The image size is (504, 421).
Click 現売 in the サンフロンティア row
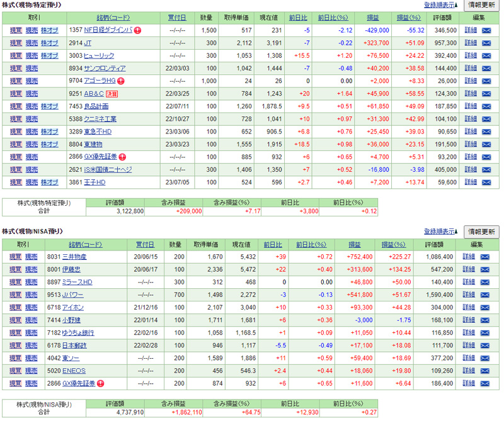tap(32, 69)
